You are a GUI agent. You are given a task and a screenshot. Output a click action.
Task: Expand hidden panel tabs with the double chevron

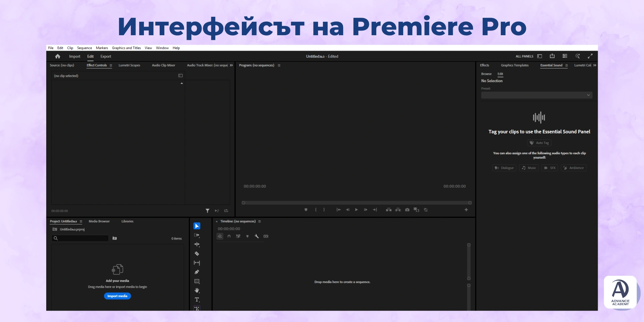pos(594,65)
